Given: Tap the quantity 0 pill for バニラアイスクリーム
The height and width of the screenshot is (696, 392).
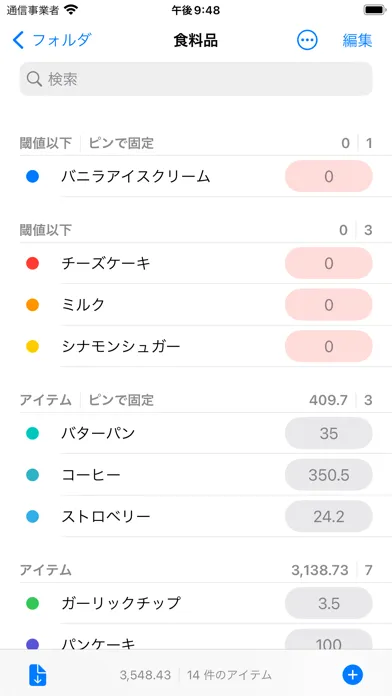Looking at the screenshot, I should point(329,176).
